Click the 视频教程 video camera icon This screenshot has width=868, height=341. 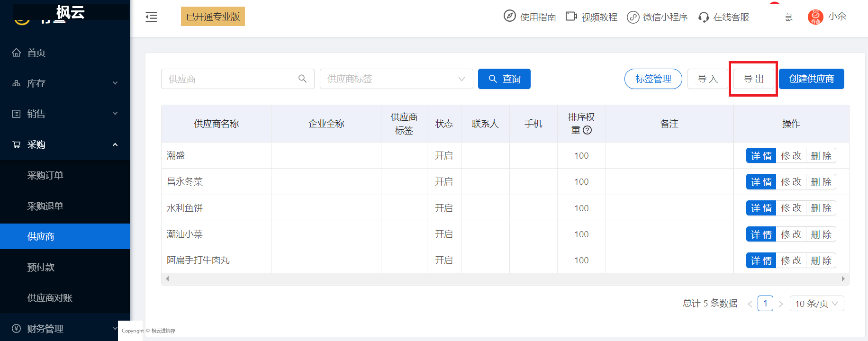pos(571,17)
